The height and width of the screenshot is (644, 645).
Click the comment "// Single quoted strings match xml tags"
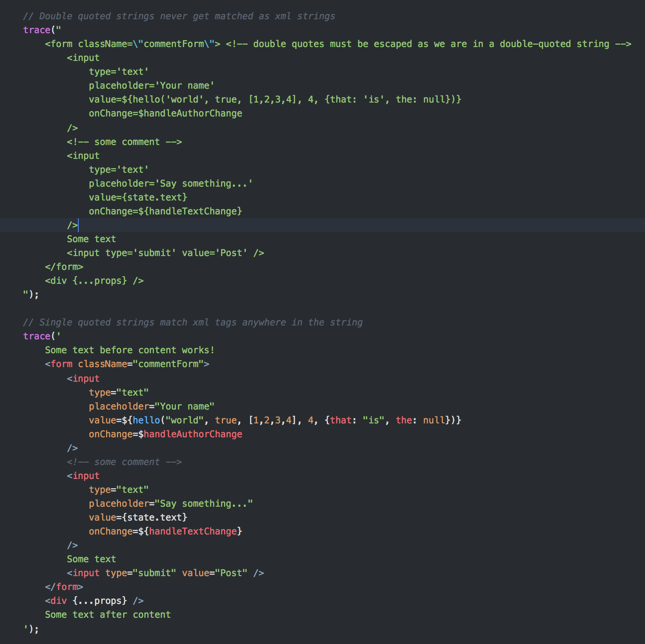point(193,322)
